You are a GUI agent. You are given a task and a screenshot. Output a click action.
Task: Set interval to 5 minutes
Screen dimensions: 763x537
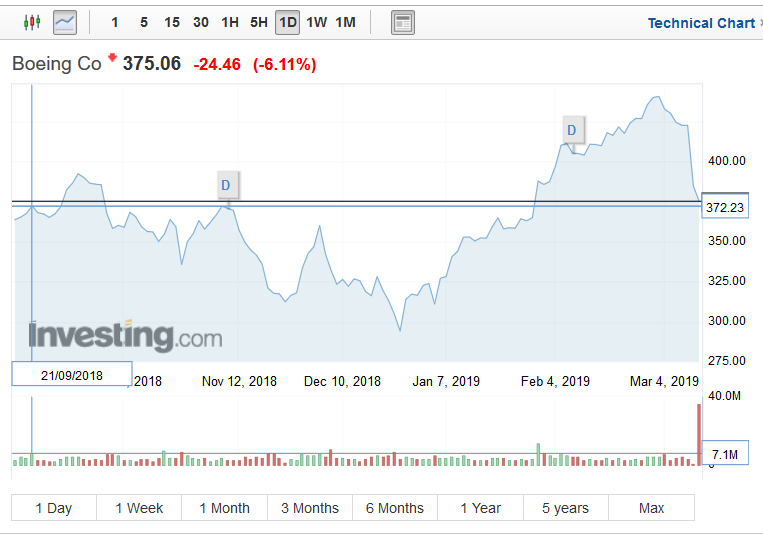pyautogui.click(x=144, y=22)
